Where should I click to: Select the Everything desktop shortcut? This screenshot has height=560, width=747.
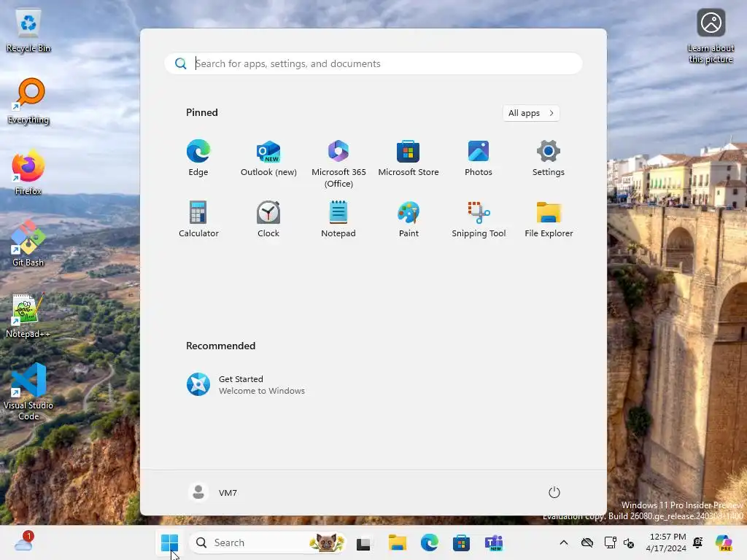click(28, 101)
